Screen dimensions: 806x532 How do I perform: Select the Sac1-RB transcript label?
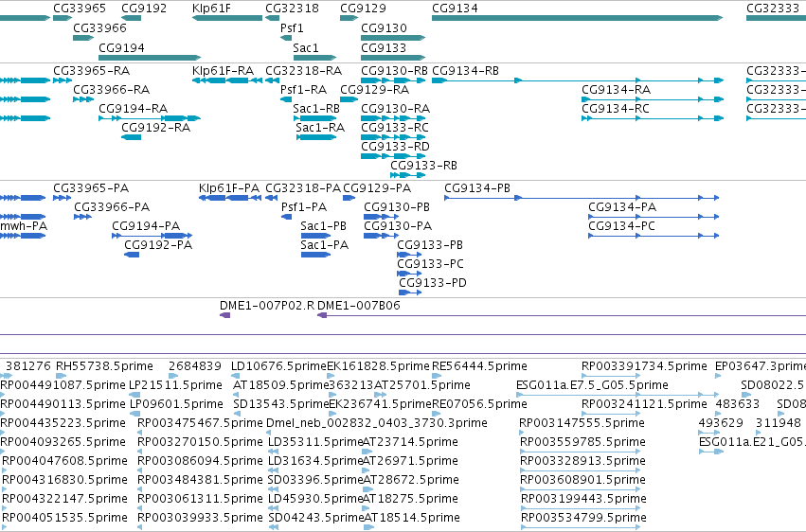(316, 108)
